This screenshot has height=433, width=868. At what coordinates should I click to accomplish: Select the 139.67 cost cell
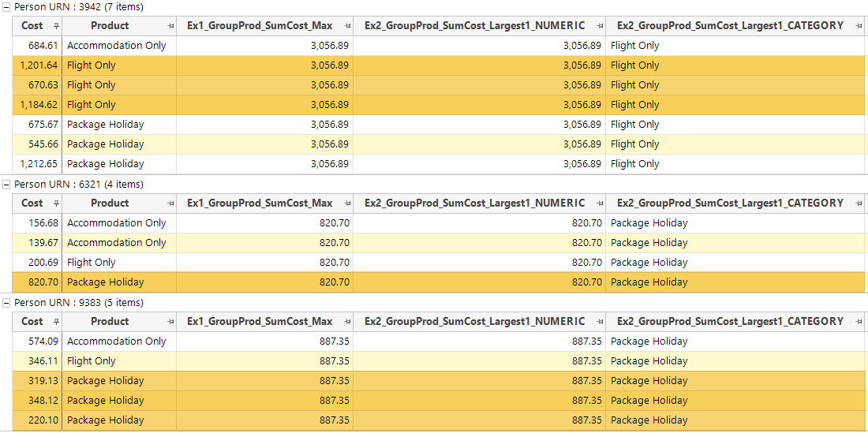click(x=37, y=243)
